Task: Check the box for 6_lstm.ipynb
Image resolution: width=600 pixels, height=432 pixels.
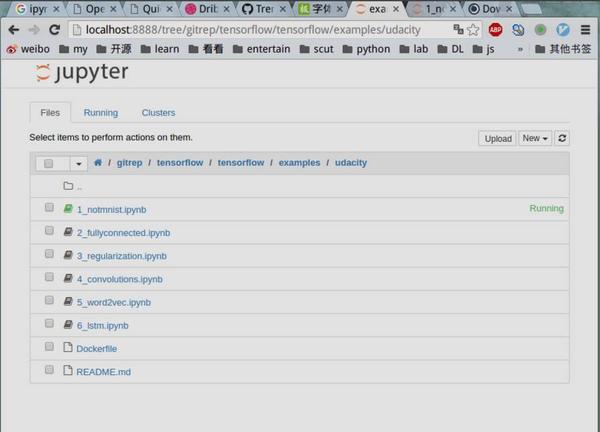Action: (x=49, y=323)
